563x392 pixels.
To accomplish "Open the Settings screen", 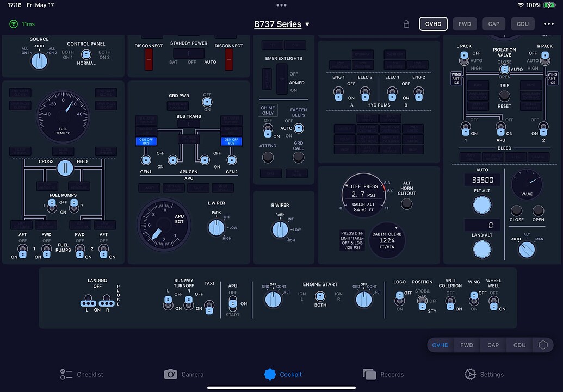I will (x=484, y=374).
